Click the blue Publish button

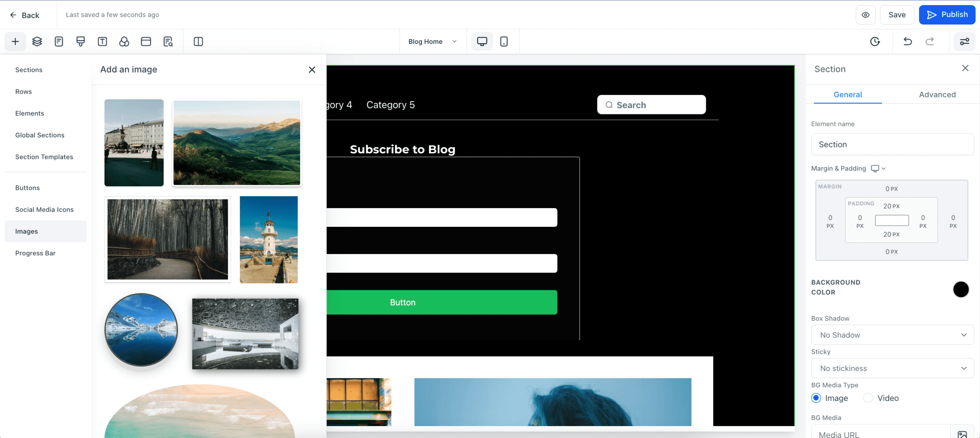[947, 15]
